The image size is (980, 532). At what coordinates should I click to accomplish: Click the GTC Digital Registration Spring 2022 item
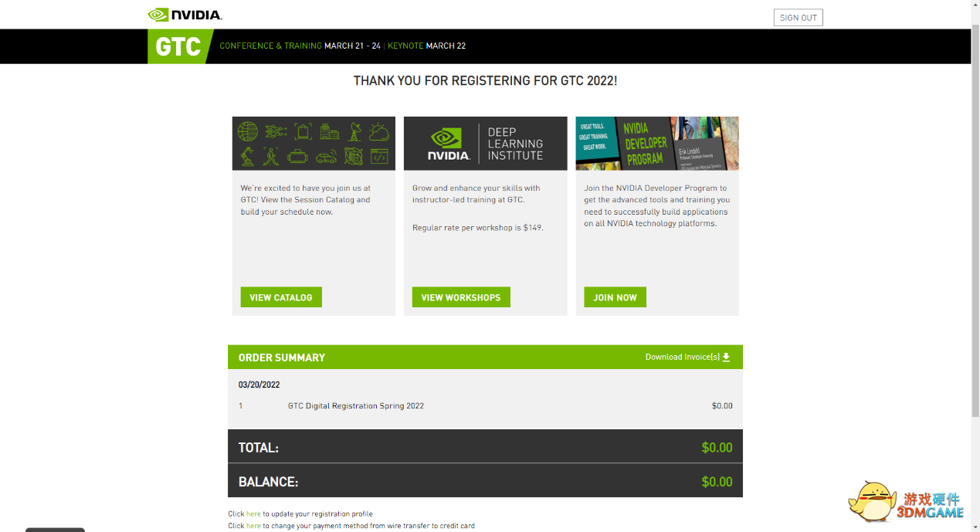pos(355,405)
